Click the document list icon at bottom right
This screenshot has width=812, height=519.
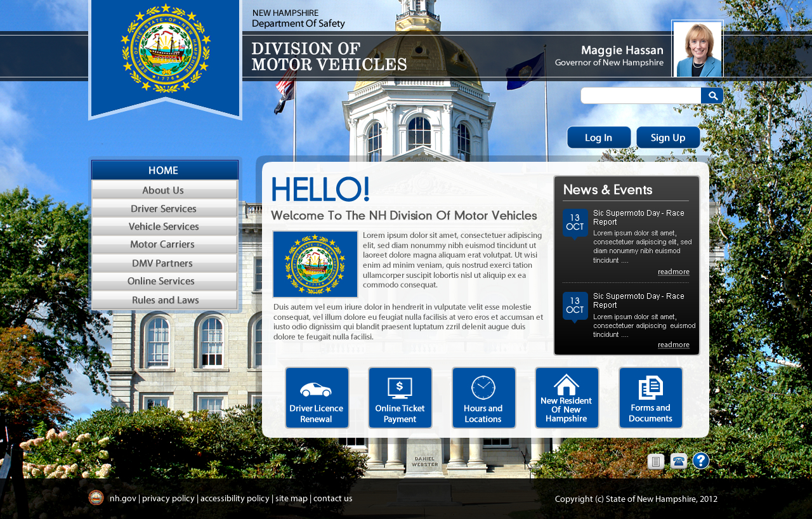(656, 461)
